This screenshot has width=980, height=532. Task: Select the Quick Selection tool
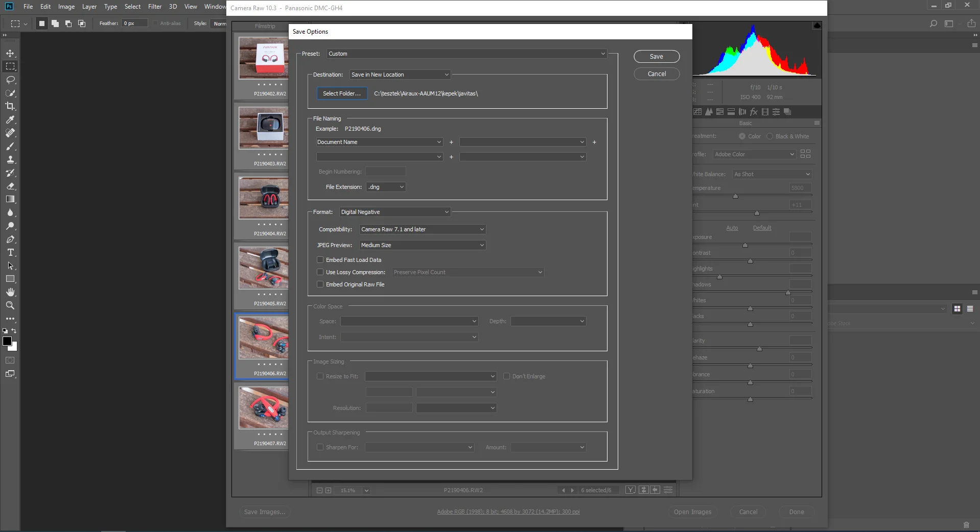(x=10, y=93)
